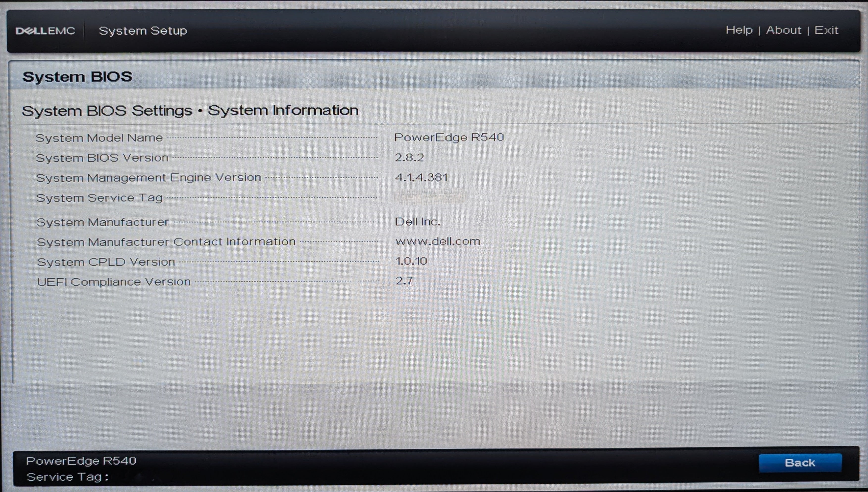Image resolution: width=868 pixels, height=492 pixels.
Task: Select the System CPLD Version label
Action: 106,262
